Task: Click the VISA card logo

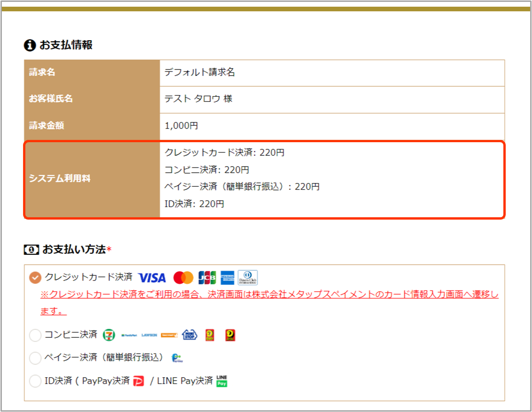Action: [x=152, y=278]
